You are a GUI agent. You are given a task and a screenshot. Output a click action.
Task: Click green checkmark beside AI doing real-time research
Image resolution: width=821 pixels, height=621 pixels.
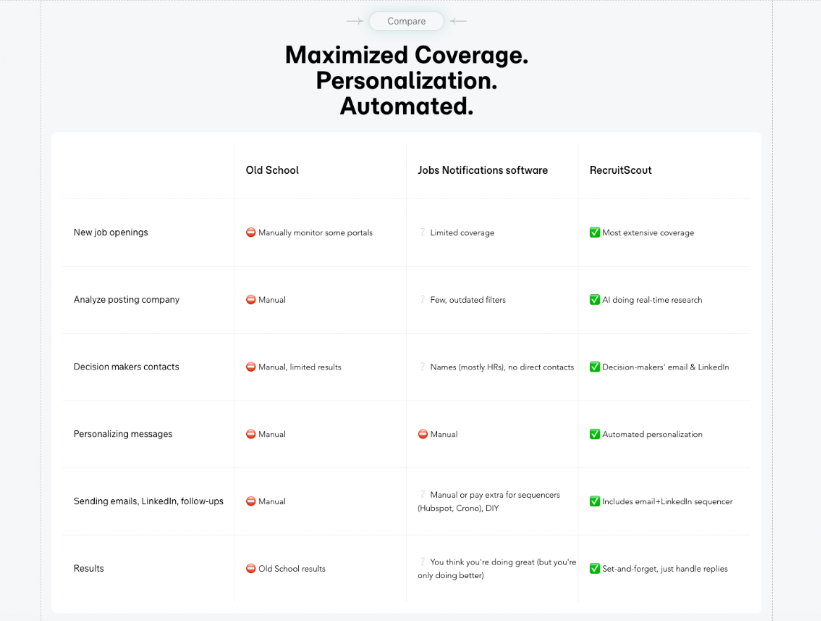click(595, 300)
